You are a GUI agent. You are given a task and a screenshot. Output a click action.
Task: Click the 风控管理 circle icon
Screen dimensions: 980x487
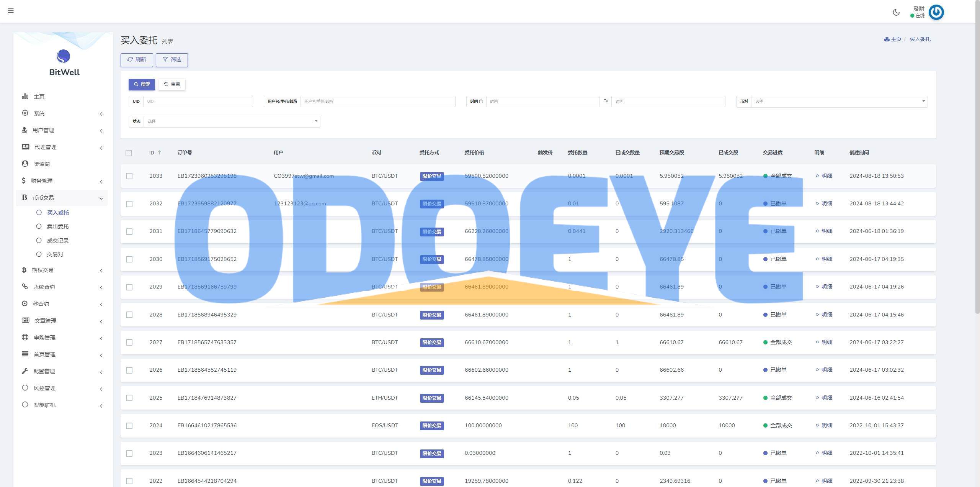click(x=25, y=388)
